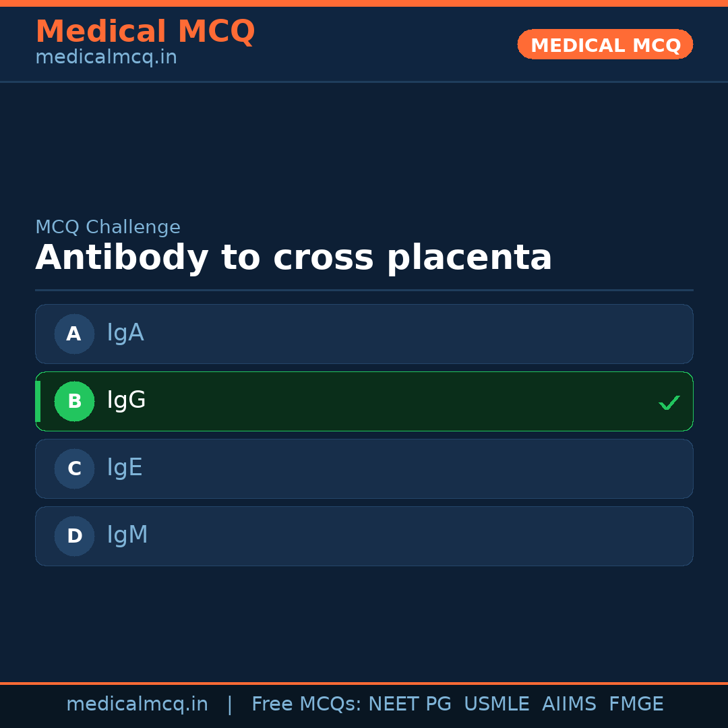Viewport: 728px width, 728px height.
Task: Click the medicalmcq.in link under the logo
Action: pyautogui.click(x=105, y=57)
